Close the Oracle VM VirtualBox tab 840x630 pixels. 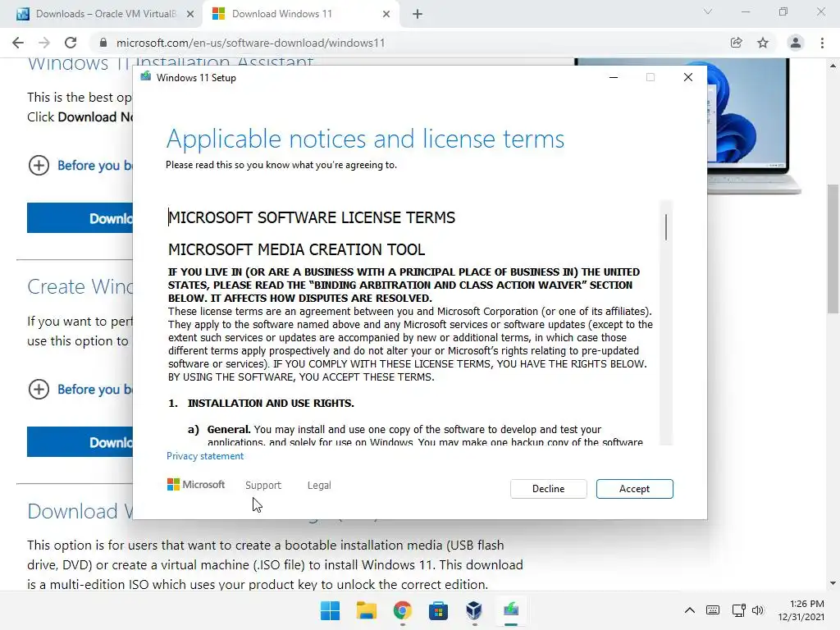[x=190, y=14]
